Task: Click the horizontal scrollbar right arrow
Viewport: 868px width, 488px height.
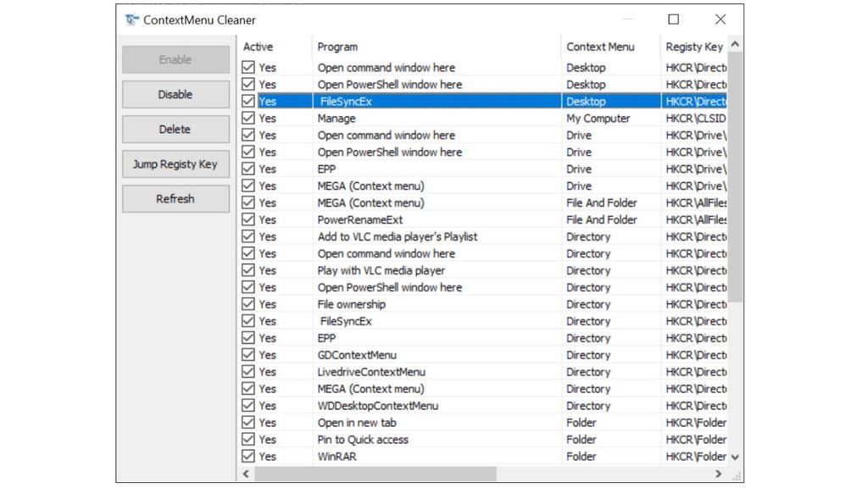Action: click(x=717, y=473)
